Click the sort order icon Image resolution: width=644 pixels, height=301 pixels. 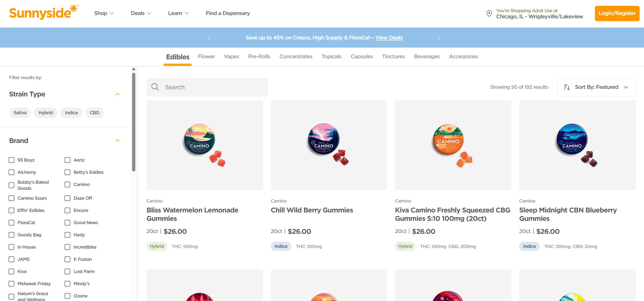(x=567, y=87)
